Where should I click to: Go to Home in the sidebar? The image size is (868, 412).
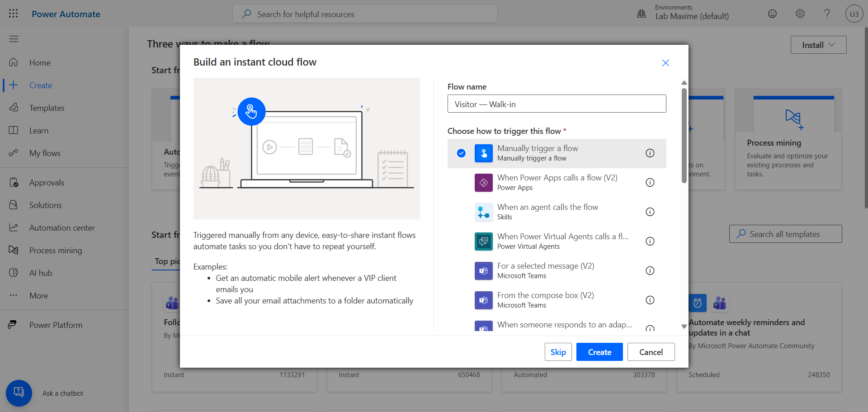click(x=64, y=63)
